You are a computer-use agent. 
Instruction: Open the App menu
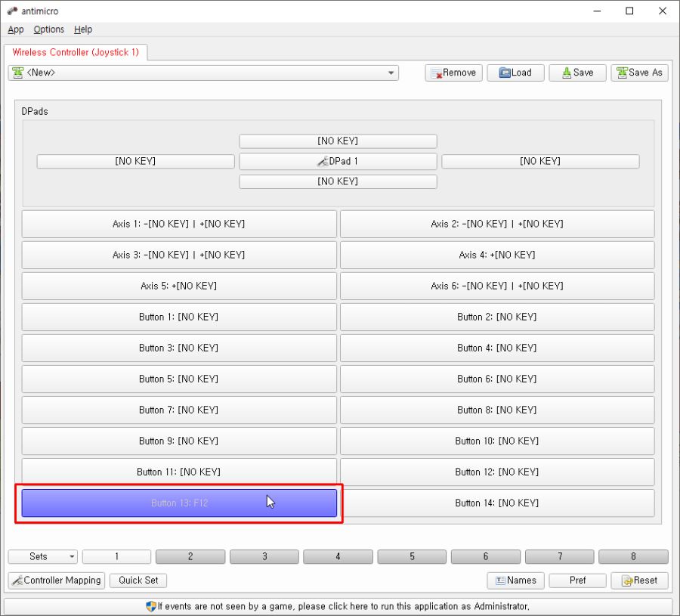pos(16,29)
